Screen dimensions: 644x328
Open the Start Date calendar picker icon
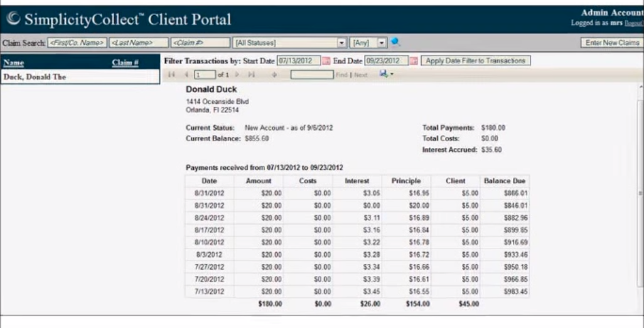coord(326,61)
